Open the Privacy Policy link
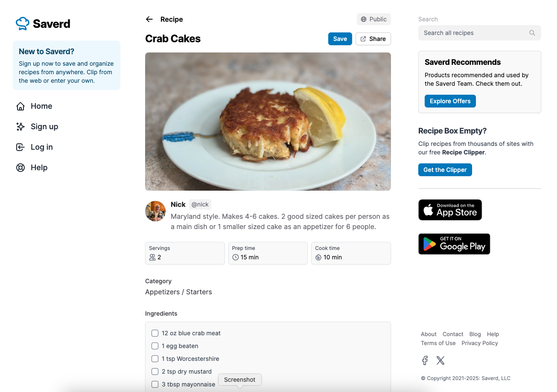 (x=480, y=343)
